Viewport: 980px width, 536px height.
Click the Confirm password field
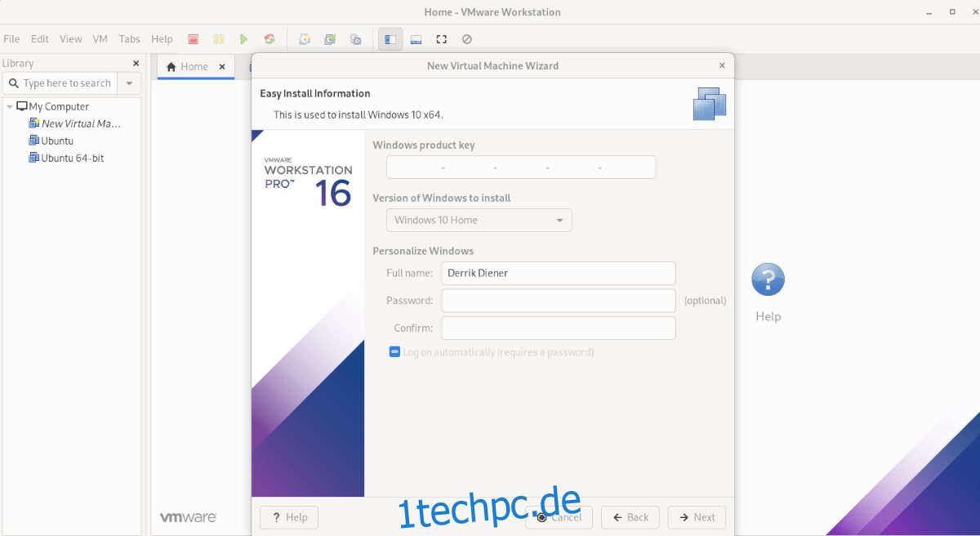(559, 328)
